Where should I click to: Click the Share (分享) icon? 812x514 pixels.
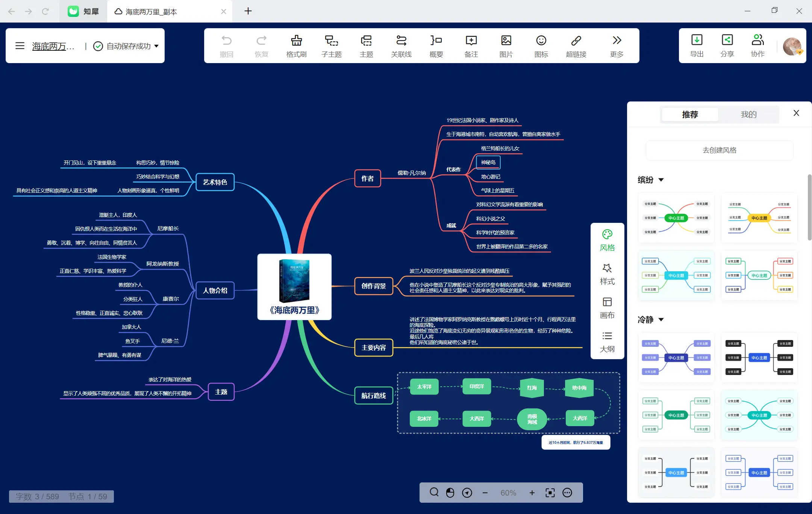click(x=727, y=46)
